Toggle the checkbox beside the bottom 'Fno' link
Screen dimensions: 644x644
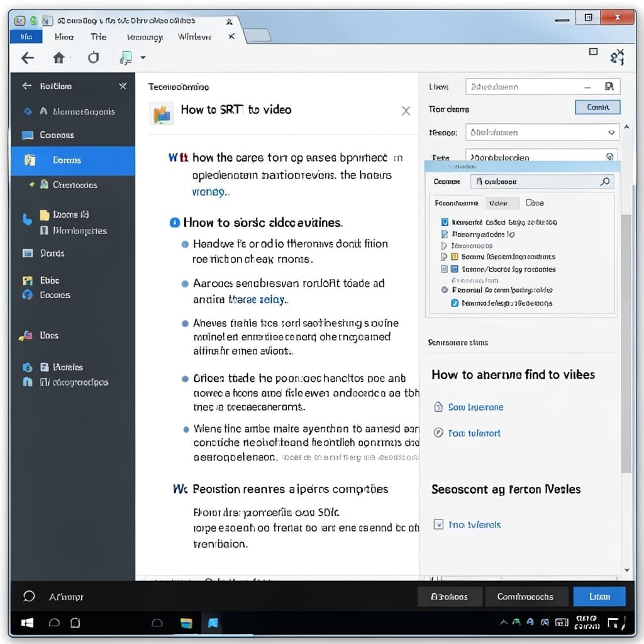pos(438,525)
